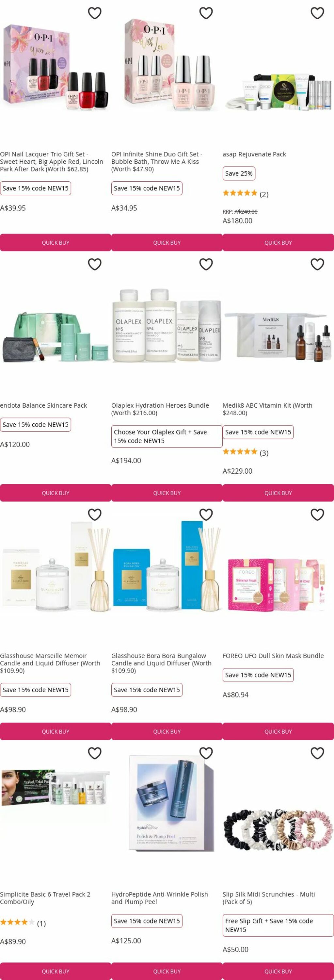The width and height of the screenshot is (334, 980).
Task: Favorite the endota Balance Skincare Pack
Action: (x=95, y=264)
